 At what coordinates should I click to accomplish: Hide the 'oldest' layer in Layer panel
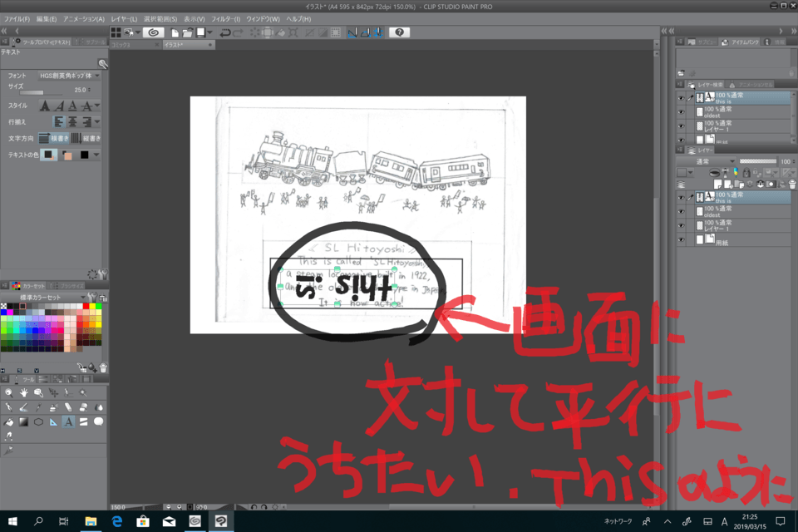click(681, 210)
